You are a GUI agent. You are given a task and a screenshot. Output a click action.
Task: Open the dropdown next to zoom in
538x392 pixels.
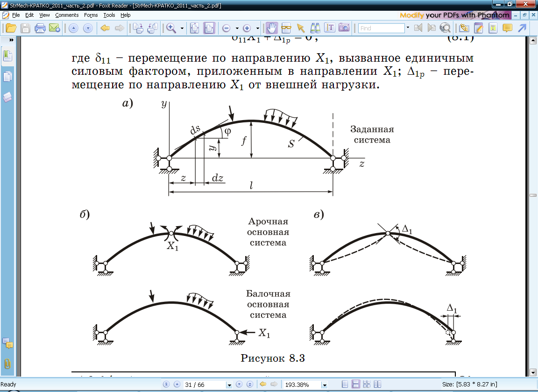(x=257, y=28)
